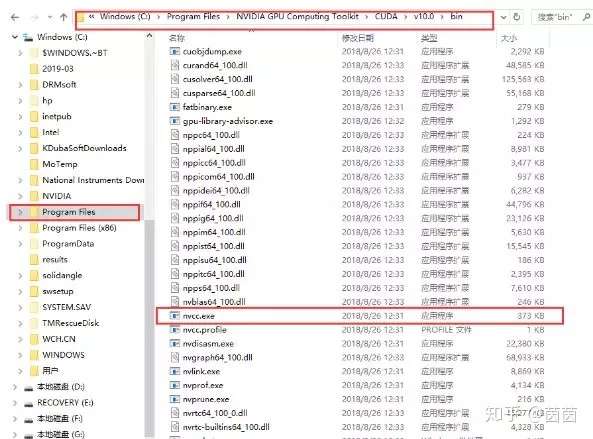This screenshot has height=439, width=593.
Task: Click the navigation pane vertical scrollbar
Action: pyautogui.click(x=149, y=329)
